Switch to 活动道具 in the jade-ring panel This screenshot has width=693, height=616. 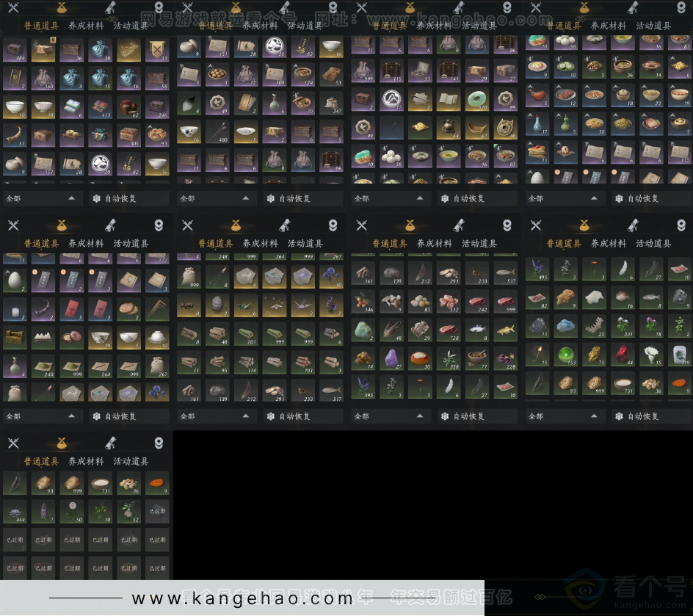(479, 26)
